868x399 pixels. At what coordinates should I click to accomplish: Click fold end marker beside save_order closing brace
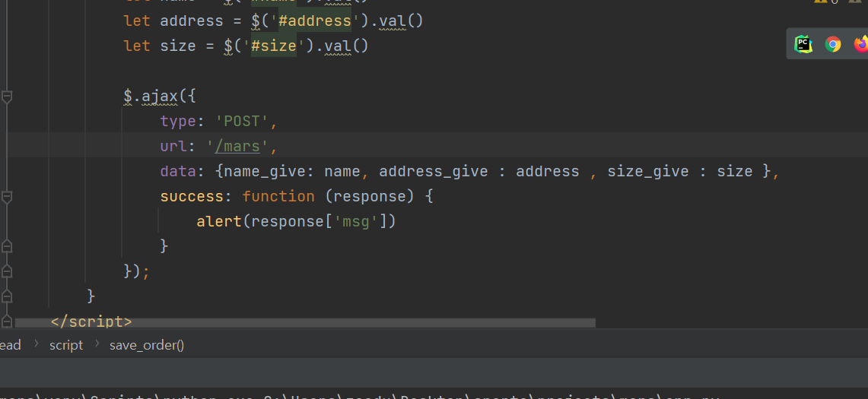tap(7, 296)
